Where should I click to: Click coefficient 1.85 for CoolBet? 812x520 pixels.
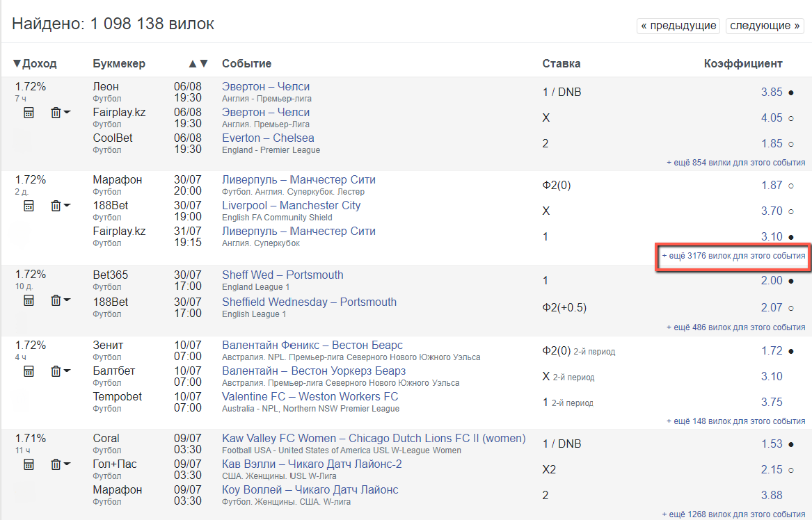(x=772, y=144)
